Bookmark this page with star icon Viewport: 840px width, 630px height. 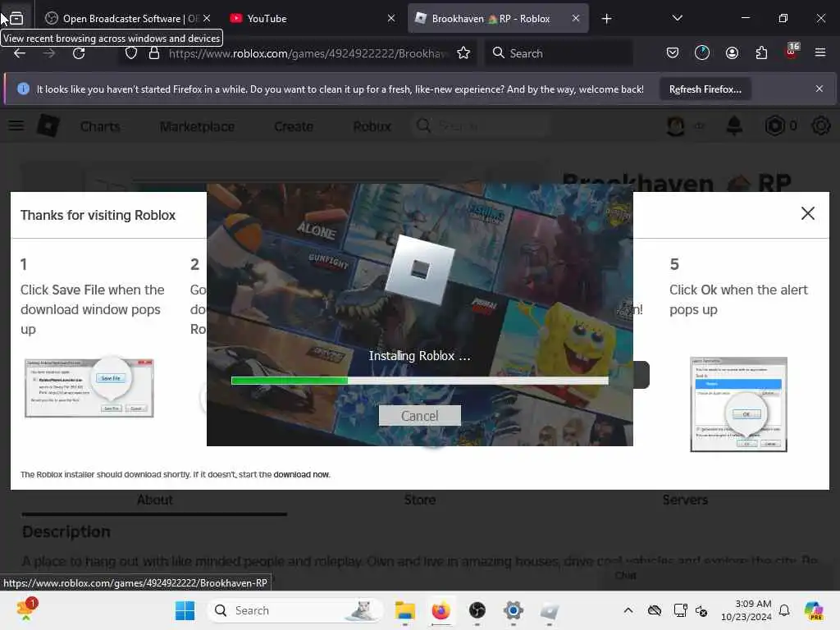463,53
